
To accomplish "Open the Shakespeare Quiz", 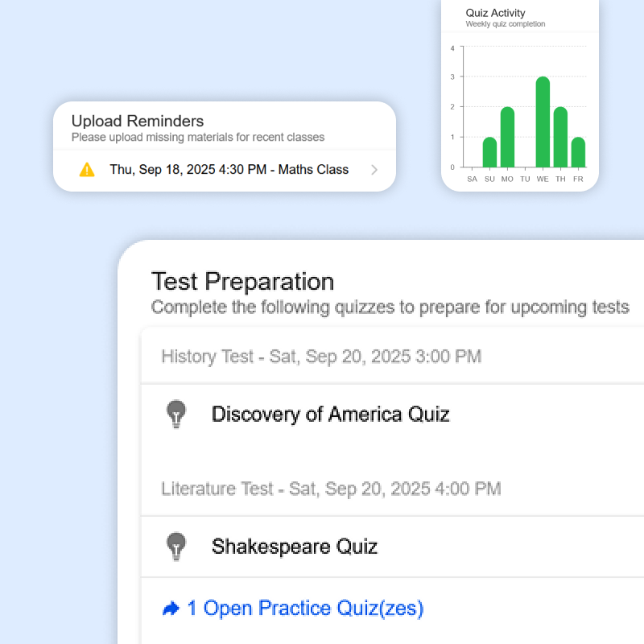I will [x=294, y=547].
